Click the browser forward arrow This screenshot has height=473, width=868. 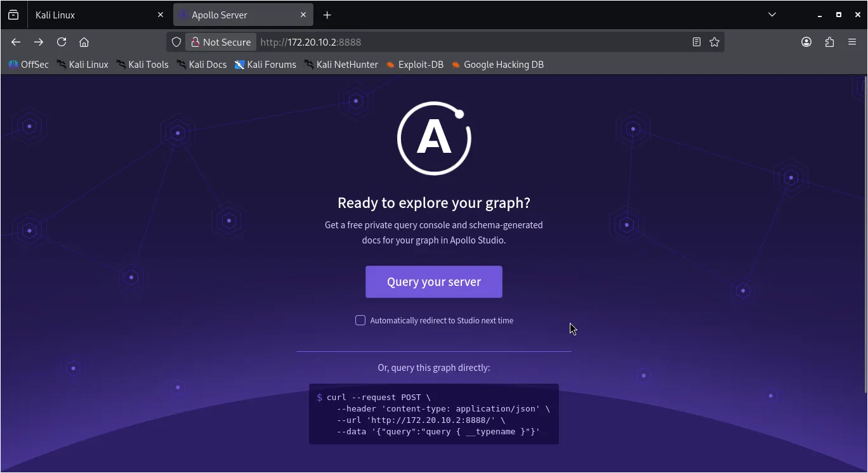point(39,42)
